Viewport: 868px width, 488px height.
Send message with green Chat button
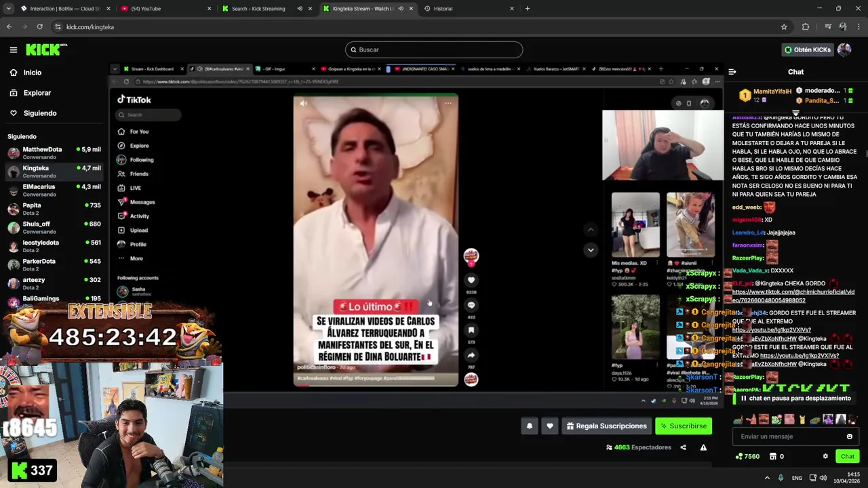click(848, 457)
